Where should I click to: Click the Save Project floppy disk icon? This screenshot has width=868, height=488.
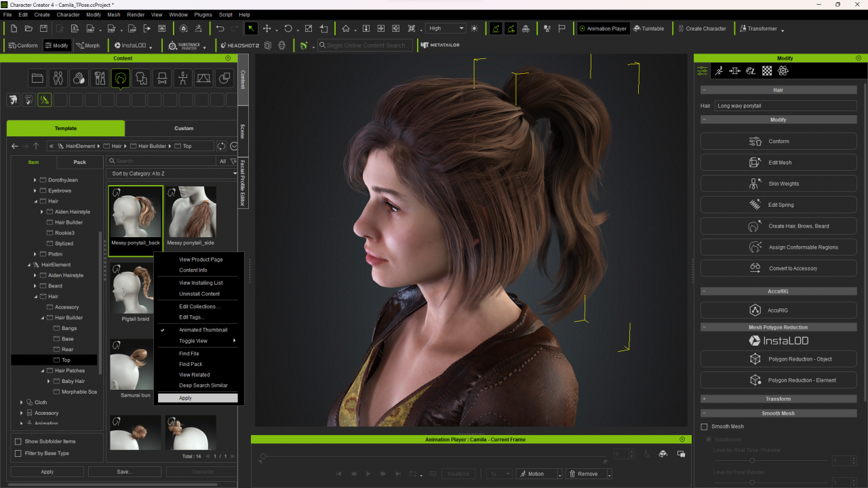[43, 28]
